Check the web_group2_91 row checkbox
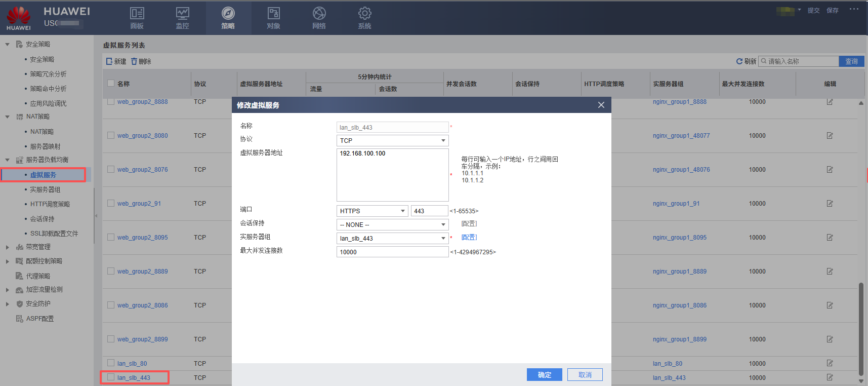The width and height of the screenshot is (868, 386). coord(111,203)
